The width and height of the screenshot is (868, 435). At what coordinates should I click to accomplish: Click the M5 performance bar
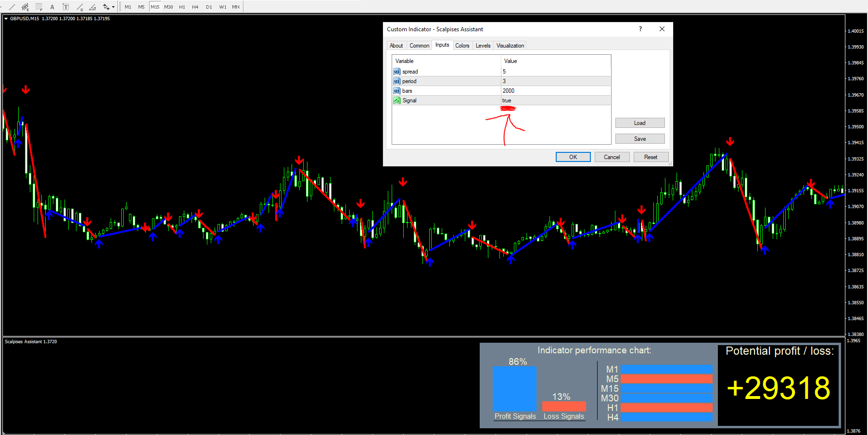[666, 379]
